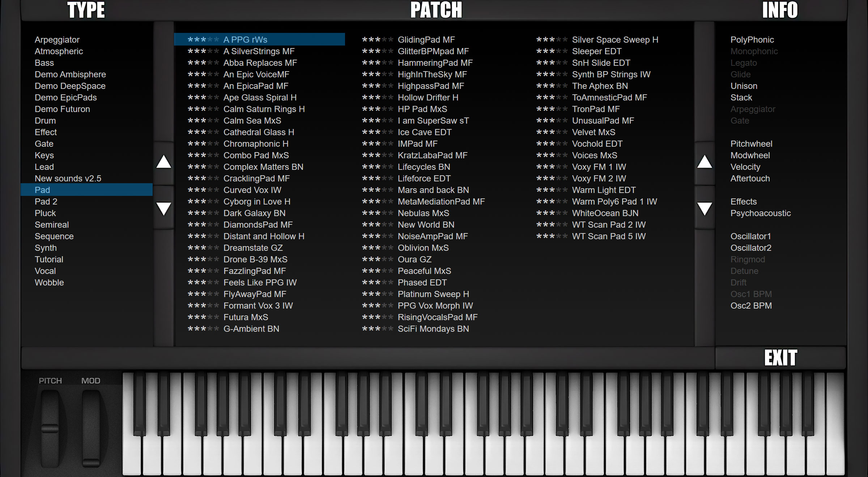Toggle the Monophonic filter
Viewport: 868px width, 477px height.
(754, 51)
